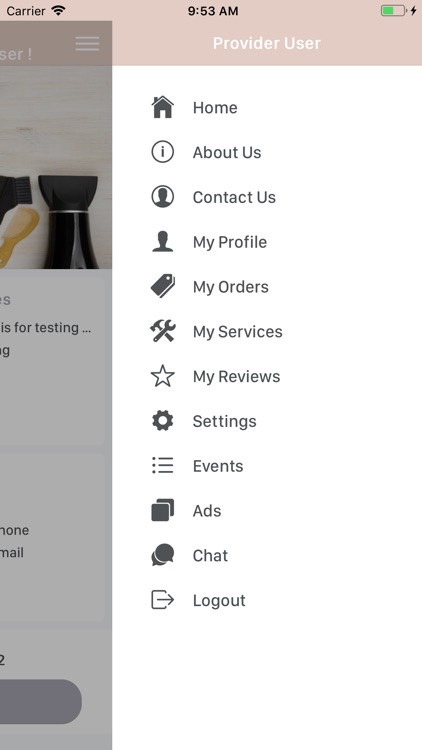Tap the Ads stacked squares icon

click(x=163, y=510)
